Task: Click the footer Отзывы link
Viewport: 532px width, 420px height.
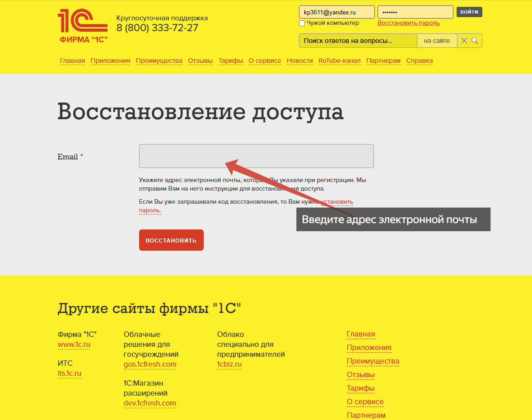Action: (361, 375)
